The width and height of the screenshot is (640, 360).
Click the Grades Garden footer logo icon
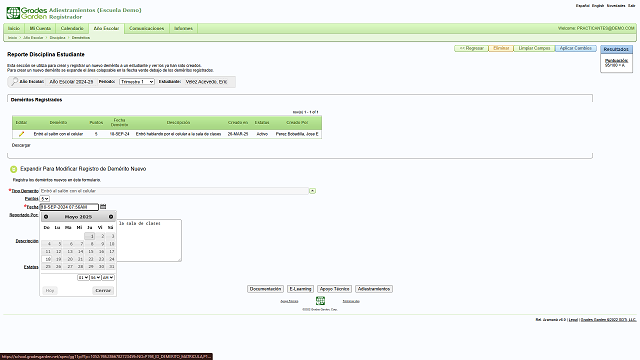(320, 301)
